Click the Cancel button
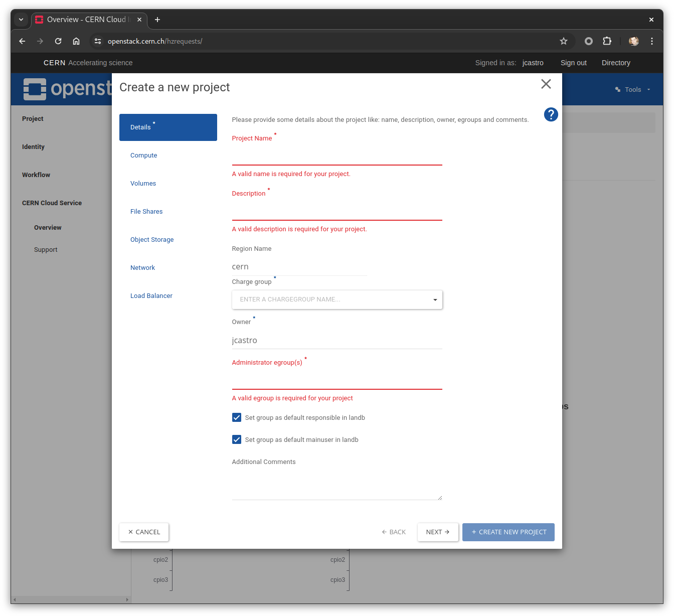The height and width of the screenshot is (616, 674). tap(144, 532)
